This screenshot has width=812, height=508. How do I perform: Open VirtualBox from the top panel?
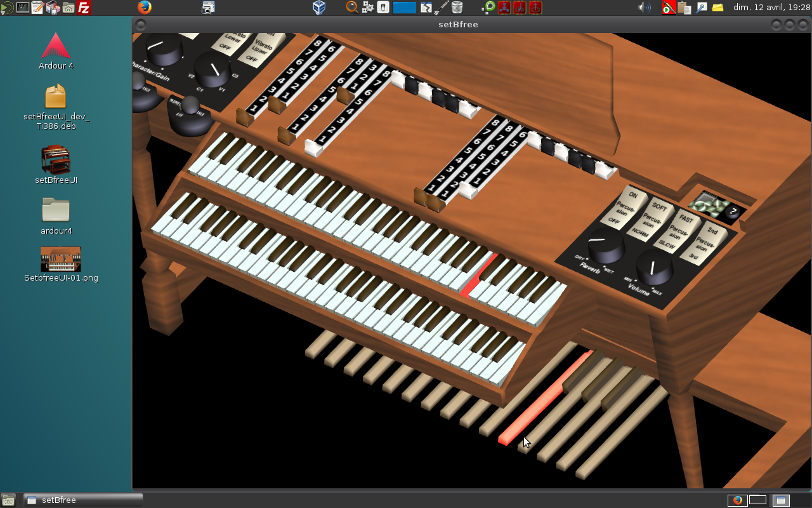(x=319, y=8)
